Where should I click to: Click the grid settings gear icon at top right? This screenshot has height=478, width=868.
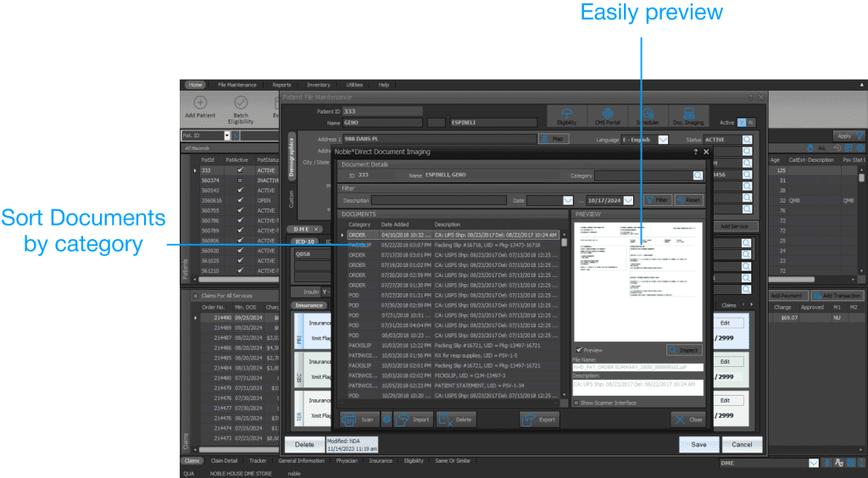point(860,148)
